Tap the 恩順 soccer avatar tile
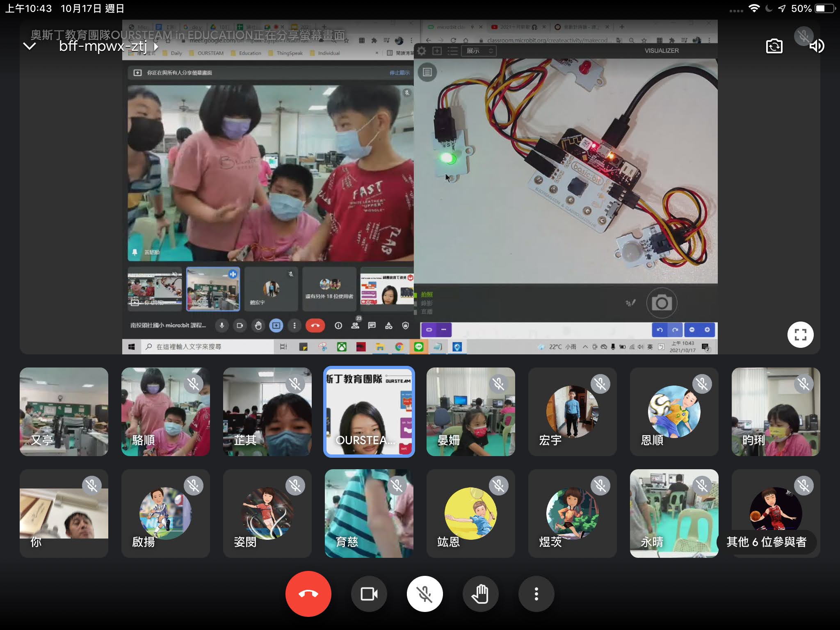Screen dimensions: 840x630 (674, 411)
